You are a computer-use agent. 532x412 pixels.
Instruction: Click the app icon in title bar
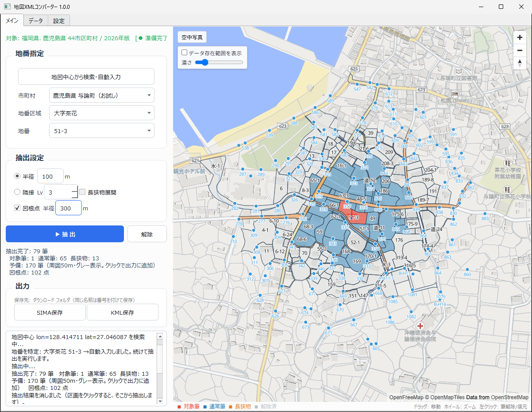coord(7,7)
